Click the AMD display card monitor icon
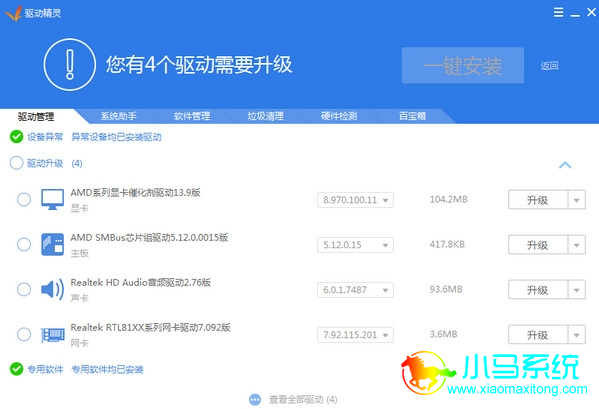This screenshot has width=599, height=409. click(x=52, y=199)
